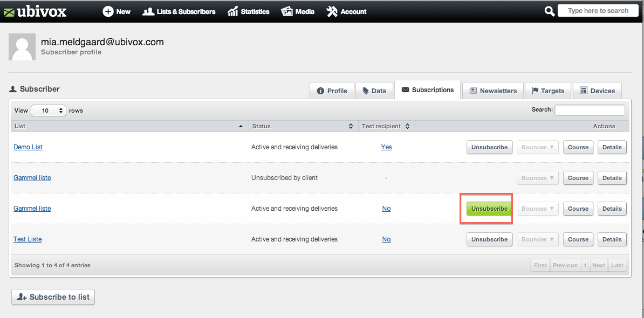Image resolution: width=644 pixels, height=318 pixels.
Task: Click the Media picture icon
Action: [x=287, y=11]
